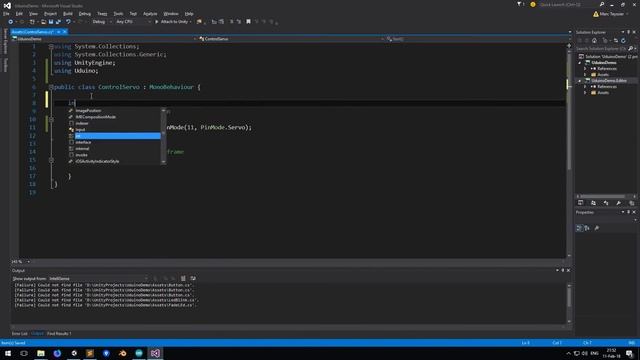640x360 pixels.
Task: Open the Debug configuration dropdown
Action: click(102, 22)
